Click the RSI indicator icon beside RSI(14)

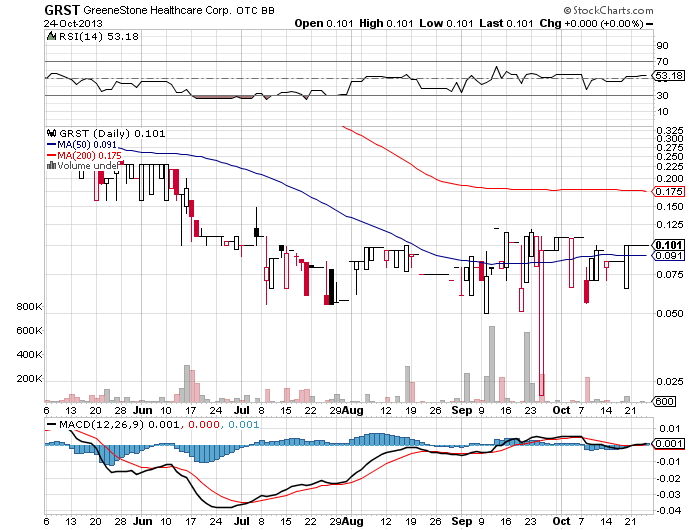[x=52, y=36]
